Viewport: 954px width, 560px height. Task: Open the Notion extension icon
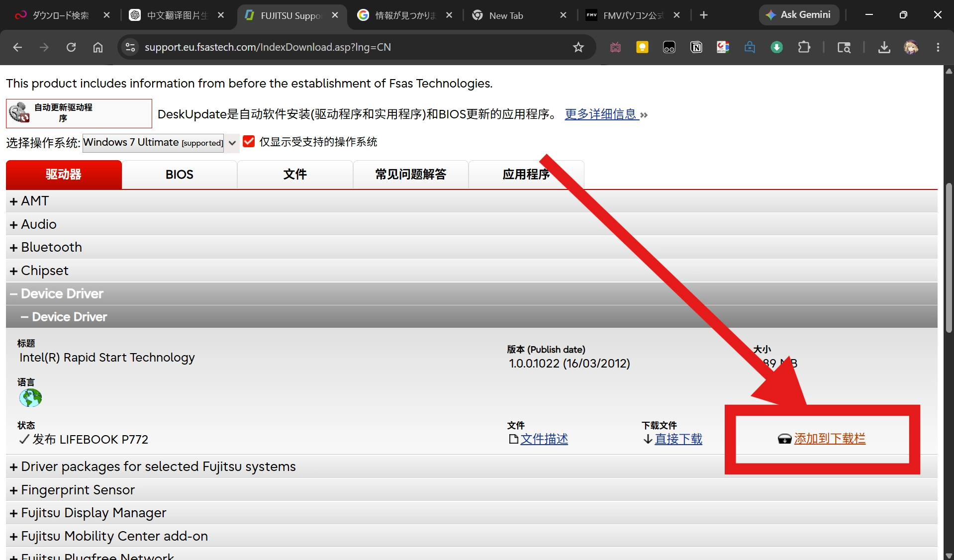(696, 47)
